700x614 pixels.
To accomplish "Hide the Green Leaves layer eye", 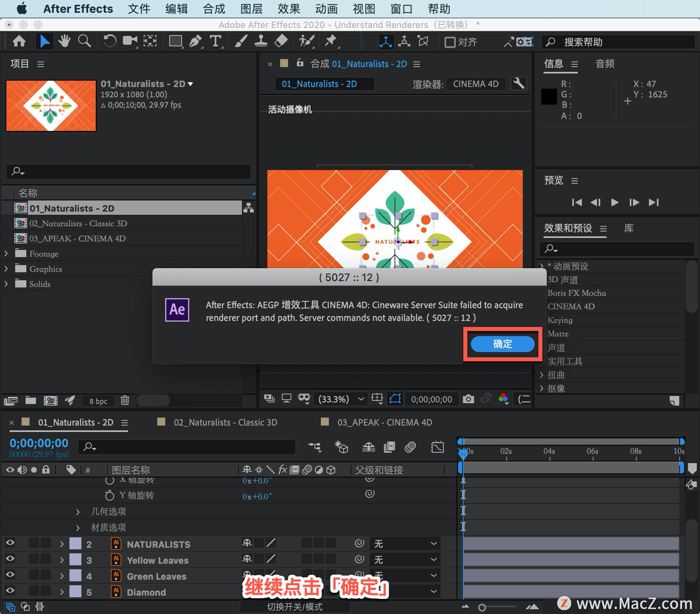I will click(10, 574).
